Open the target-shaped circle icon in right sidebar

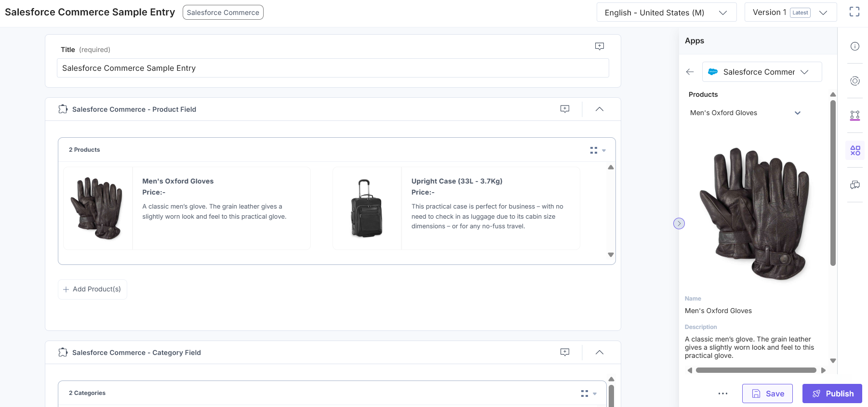point(855,81)
